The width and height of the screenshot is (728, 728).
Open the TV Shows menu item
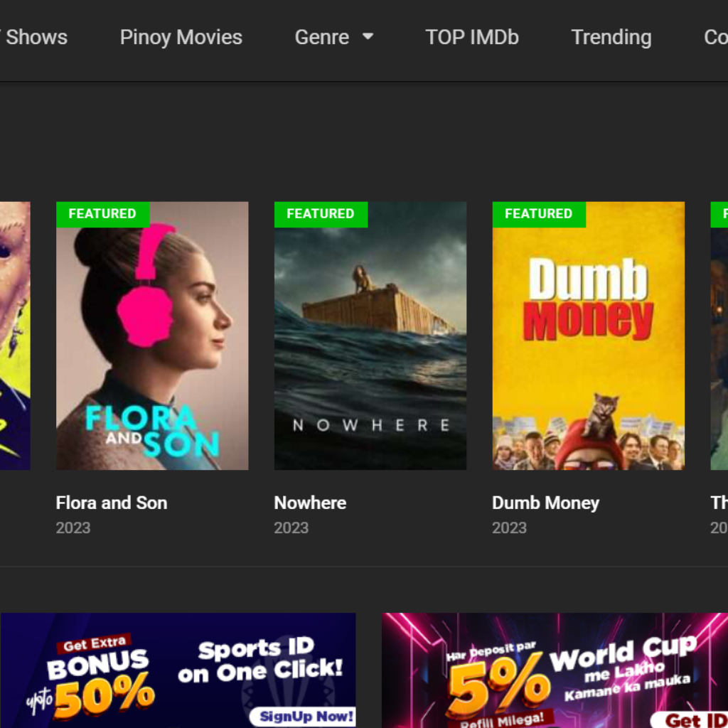[33, 37]
